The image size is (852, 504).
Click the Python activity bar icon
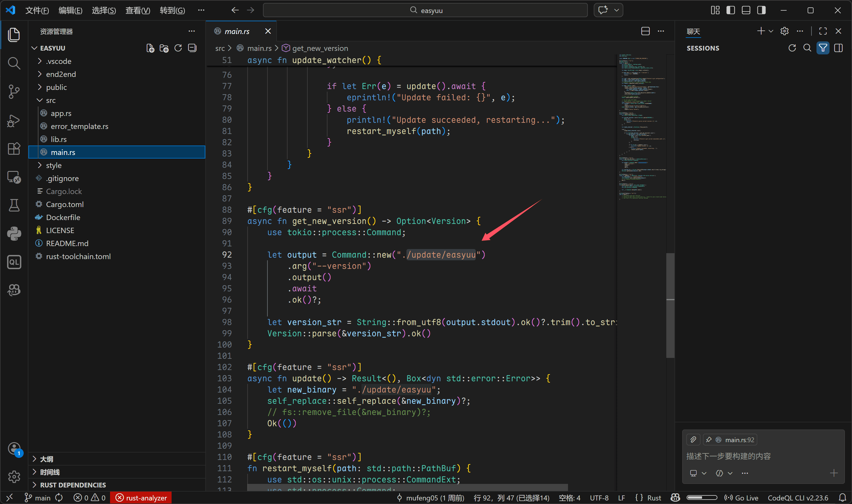tap(14, 234)
